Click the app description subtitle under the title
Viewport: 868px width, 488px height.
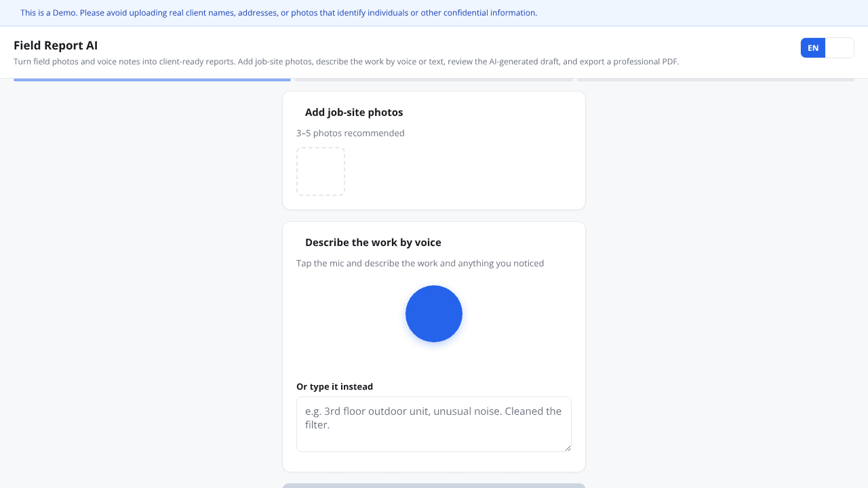point(347,62)
